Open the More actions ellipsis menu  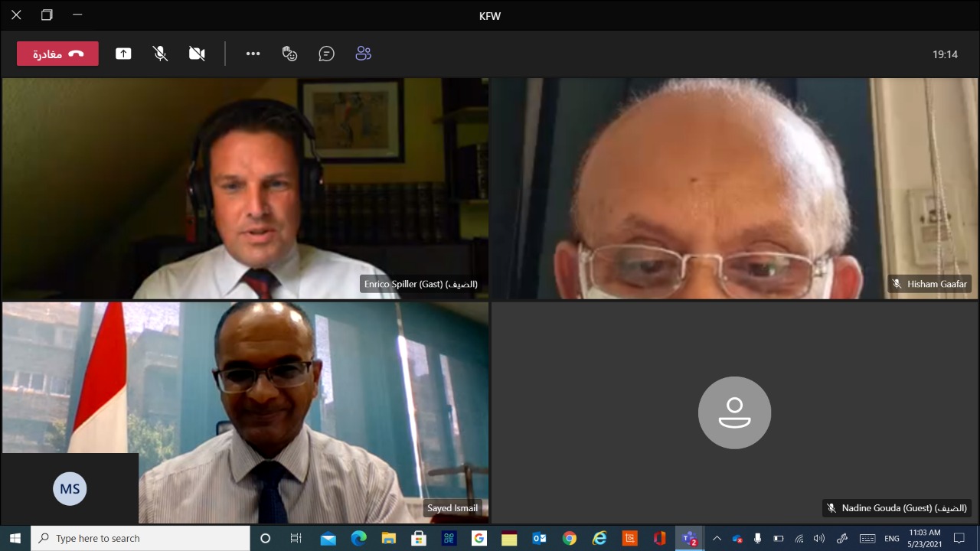pos(253,54)
